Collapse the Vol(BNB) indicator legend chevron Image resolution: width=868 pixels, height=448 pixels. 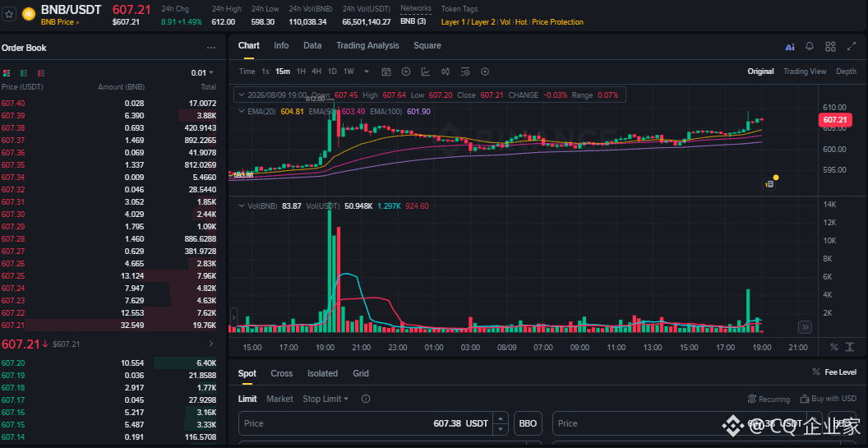(x=242, y=206)
